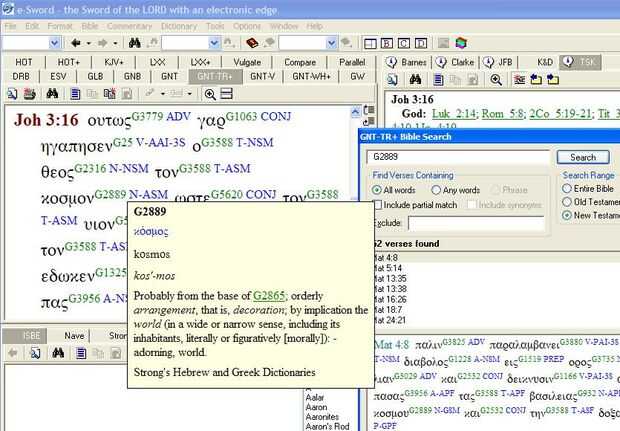The width and height of the screenshot is (620, 431).
Task: Select the All words radio button
Action: 376,190
